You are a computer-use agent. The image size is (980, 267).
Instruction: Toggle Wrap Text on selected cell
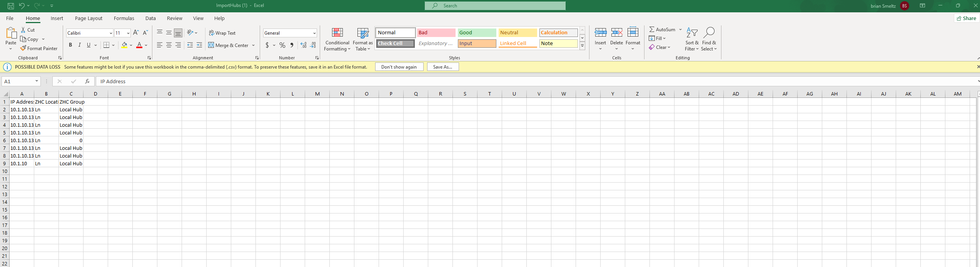point(222,33)
